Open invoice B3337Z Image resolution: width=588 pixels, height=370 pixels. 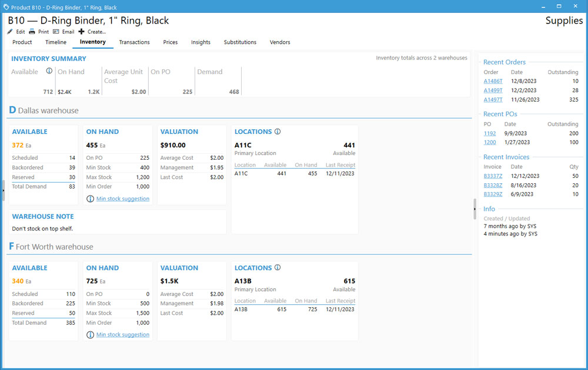493,176
